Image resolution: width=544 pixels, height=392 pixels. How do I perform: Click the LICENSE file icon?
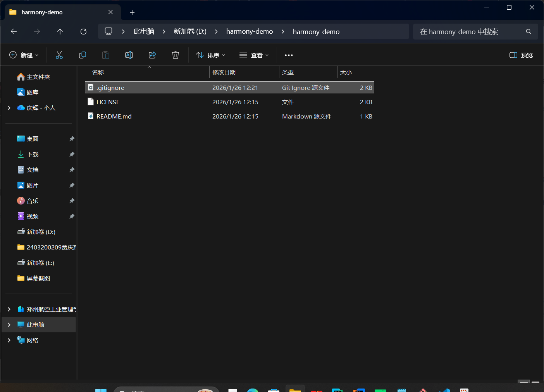point(91,102)
